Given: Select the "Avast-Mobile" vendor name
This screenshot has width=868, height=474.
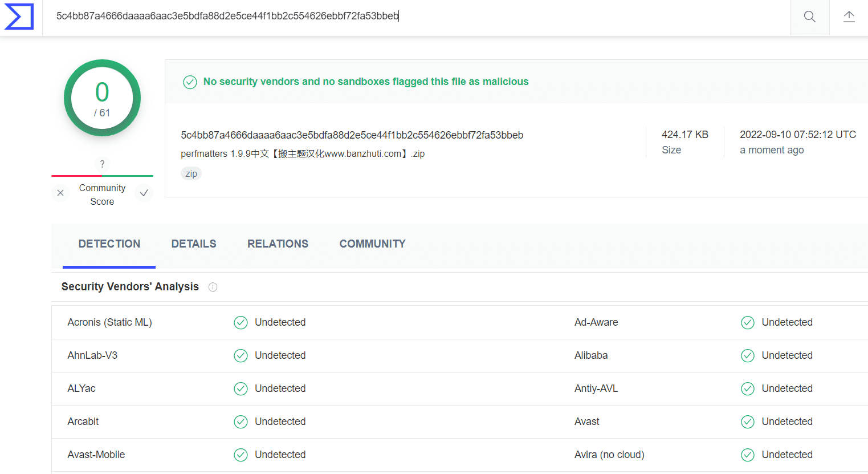Looking at the screenshot, I should tap(96, 455).
